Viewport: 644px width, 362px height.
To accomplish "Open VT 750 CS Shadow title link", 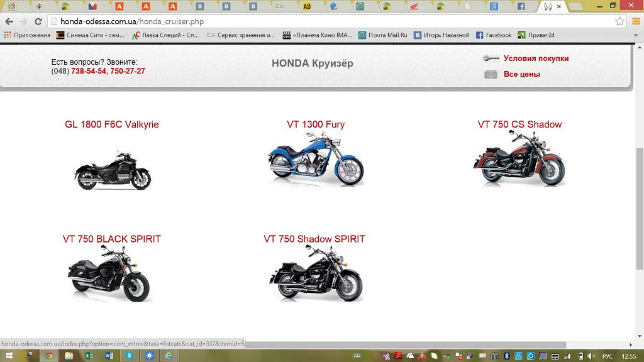I will [x=519, y=124].
